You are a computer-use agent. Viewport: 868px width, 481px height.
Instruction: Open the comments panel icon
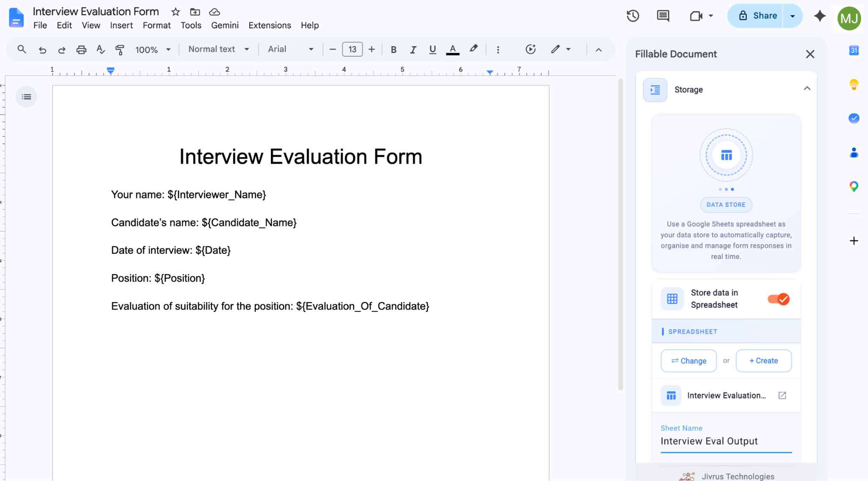click(663, 16)
